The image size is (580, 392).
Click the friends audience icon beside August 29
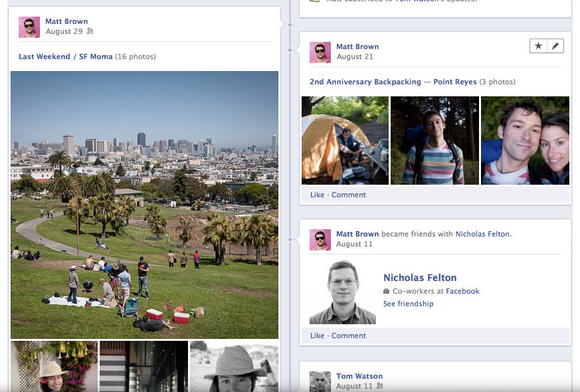click(x=90, y=31)
